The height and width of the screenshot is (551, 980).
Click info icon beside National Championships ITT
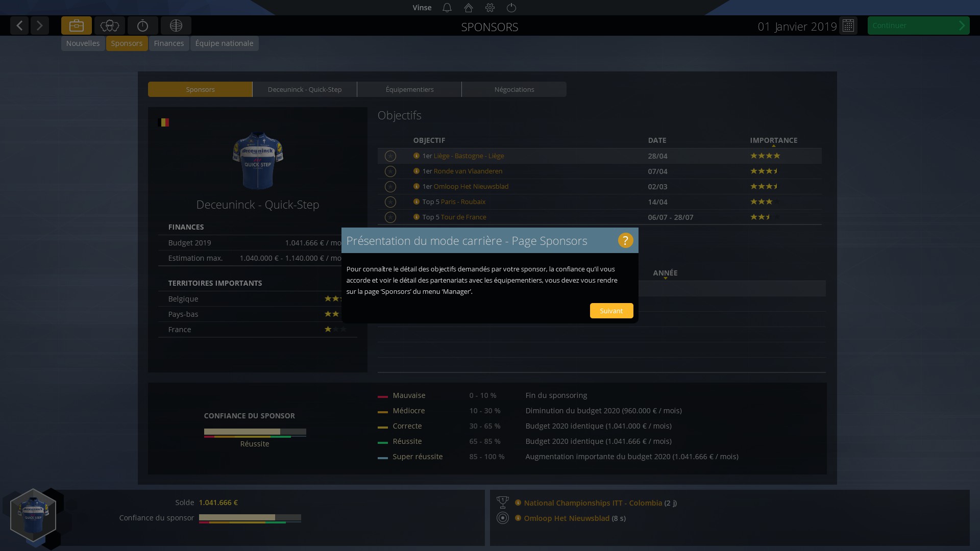coord(518,503)
